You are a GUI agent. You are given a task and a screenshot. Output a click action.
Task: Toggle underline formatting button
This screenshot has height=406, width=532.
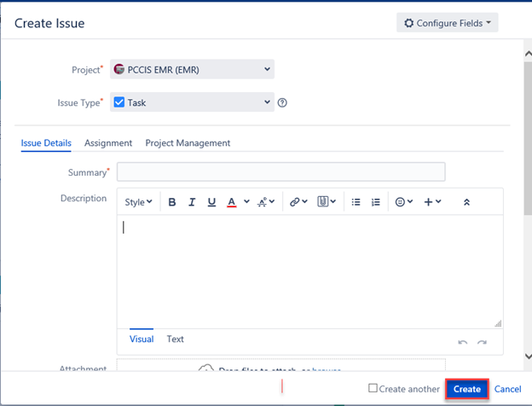(x=211, y=202)
